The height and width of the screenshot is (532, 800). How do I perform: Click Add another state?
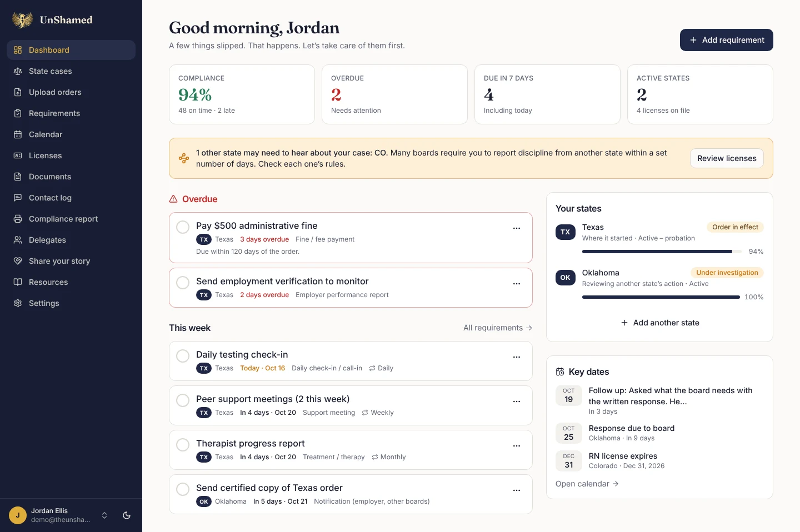(x=660, y=323)
